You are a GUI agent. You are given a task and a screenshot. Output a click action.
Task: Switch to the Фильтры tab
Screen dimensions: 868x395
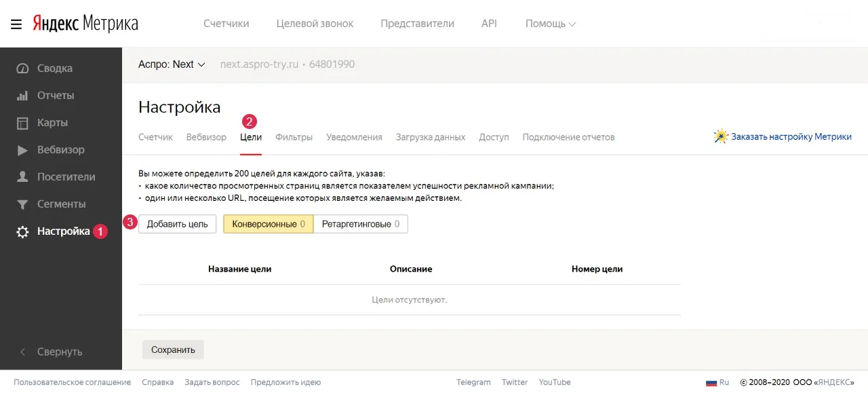(294, 137)
